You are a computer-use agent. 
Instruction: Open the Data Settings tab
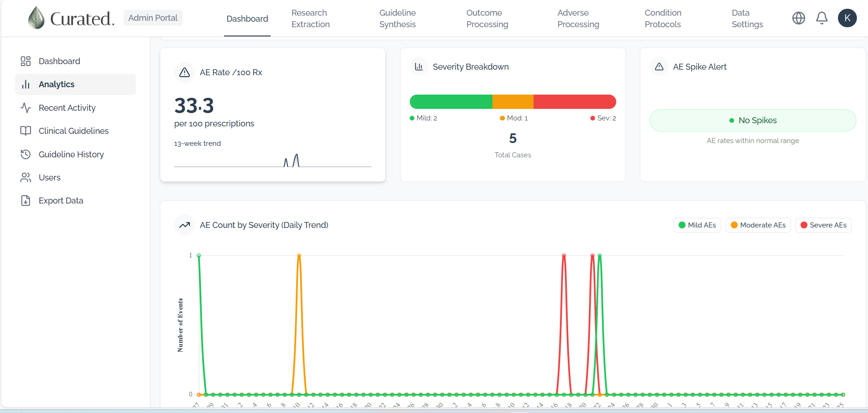(747, 18)
